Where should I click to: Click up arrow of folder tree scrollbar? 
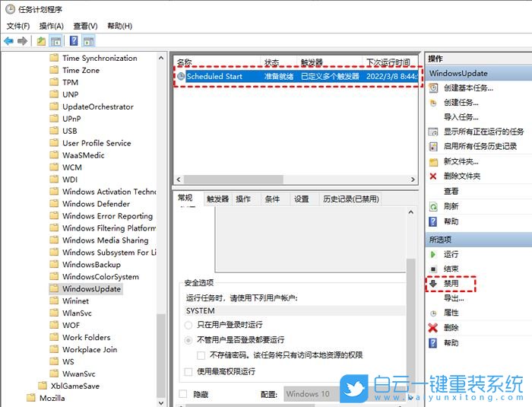click(x=161, y=58)
